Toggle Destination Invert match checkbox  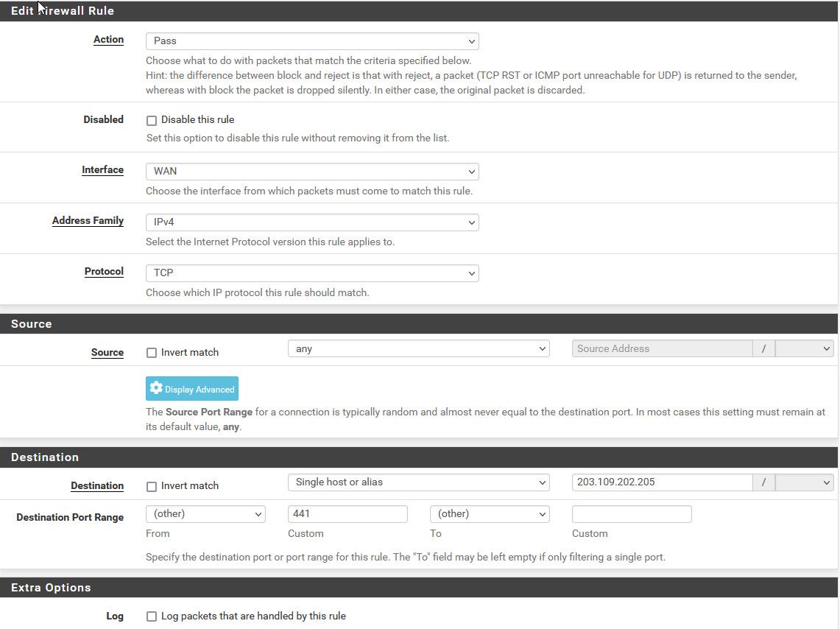point(152,487)
